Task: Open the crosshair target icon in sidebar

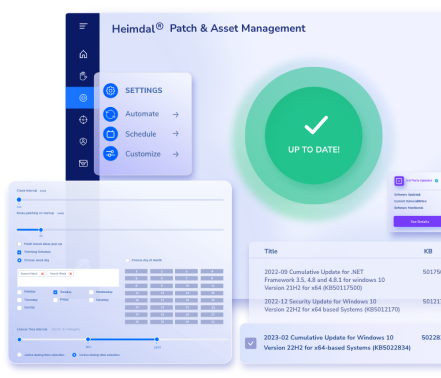Action: tap(83, 120)
